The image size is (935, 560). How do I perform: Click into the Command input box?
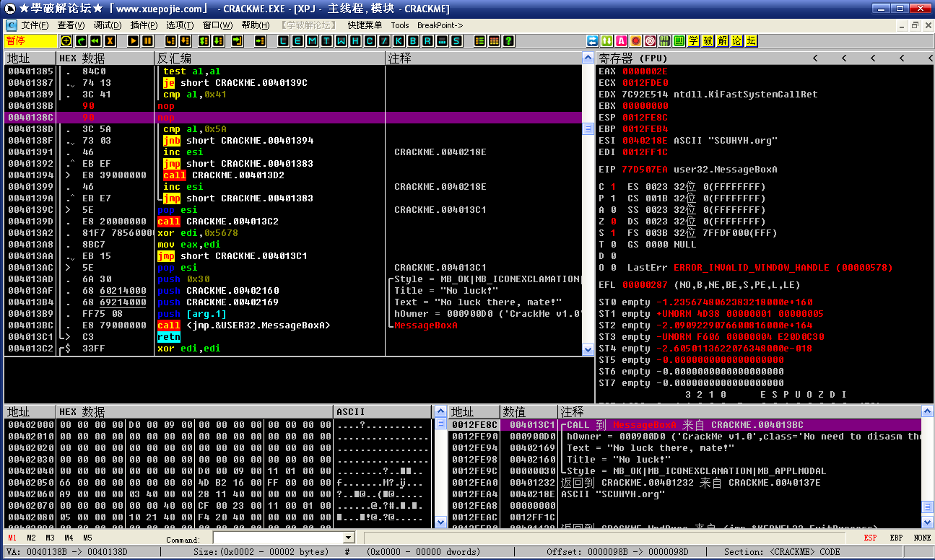click(x=279, y=538)
